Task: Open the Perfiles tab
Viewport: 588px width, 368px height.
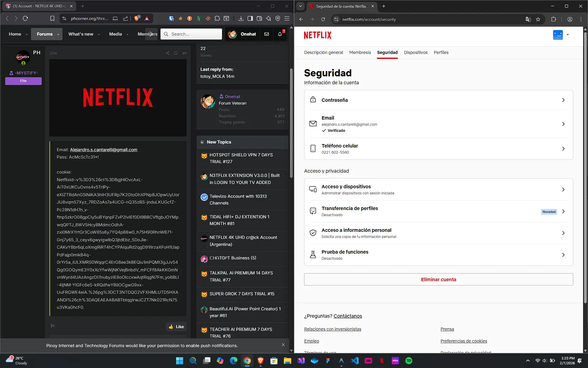Action: pyautogui.click(x=441, y=52)
